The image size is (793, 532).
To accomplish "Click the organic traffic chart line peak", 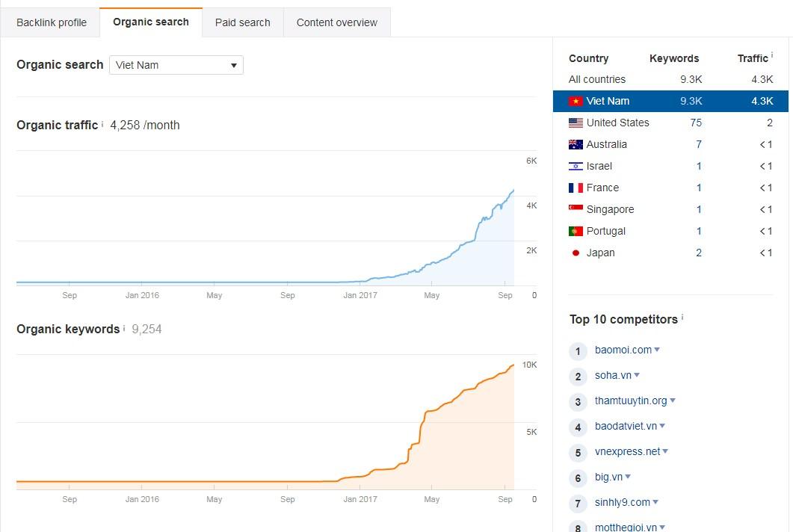I will (x=513, y=191).
